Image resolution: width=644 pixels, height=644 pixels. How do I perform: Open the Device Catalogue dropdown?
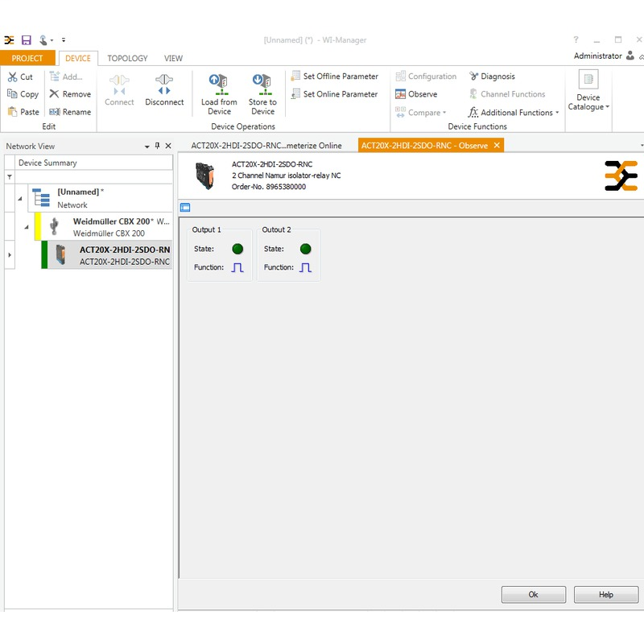coord(588,90)
